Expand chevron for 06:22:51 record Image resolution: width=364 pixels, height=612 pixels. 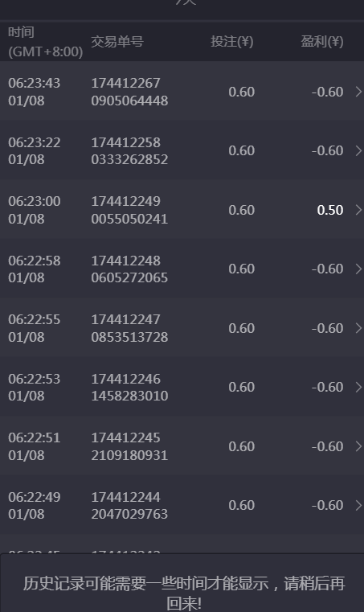(x=358, y=446)
